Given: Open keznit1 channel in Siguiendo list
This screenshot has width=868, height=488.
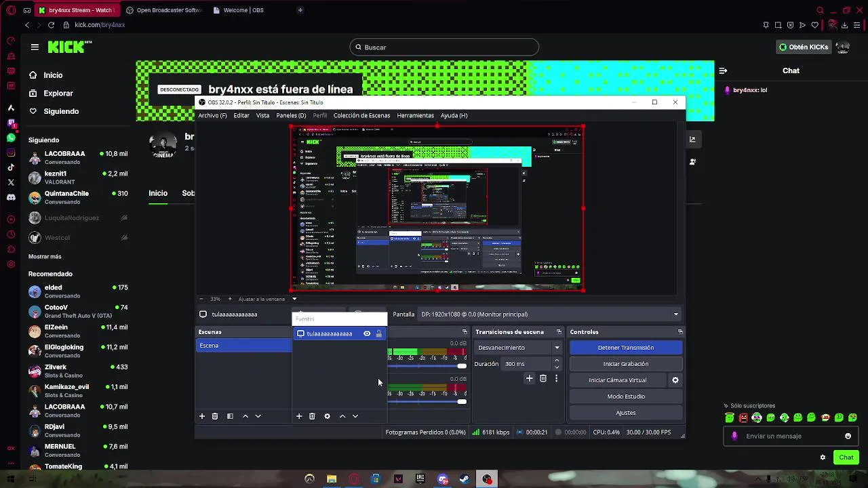Looking at the screenshot, I should [x=78, y=178].
